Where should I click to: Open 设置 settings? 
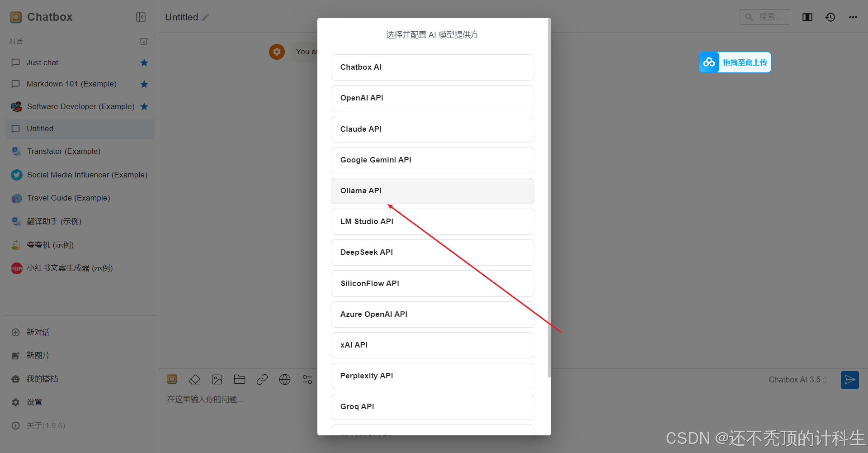[x=80, y=402]
